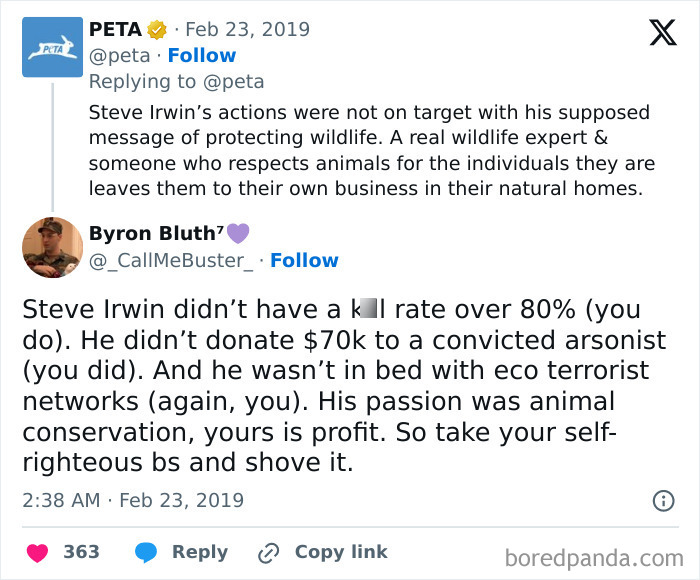Screen dimensions: 700x580
Task: Click PETA's verified gold badge
Action: coord(157,30)
